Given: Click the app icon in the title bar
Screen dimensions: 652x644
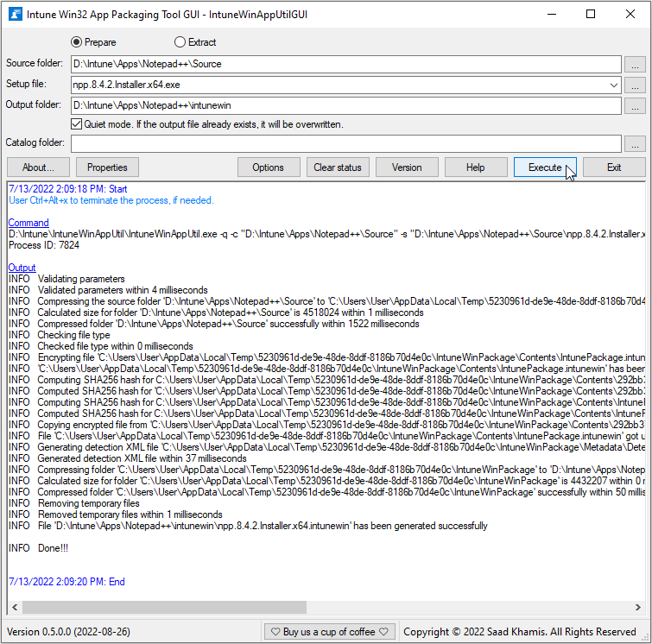Looking at the screenshot, I should 16,14.
